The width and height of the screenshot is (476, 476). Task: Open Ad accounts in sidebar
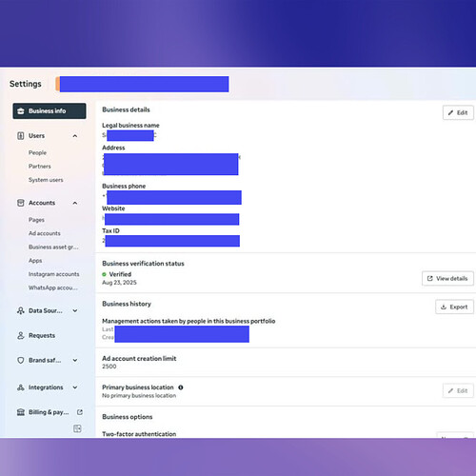(x=45, y=233)
